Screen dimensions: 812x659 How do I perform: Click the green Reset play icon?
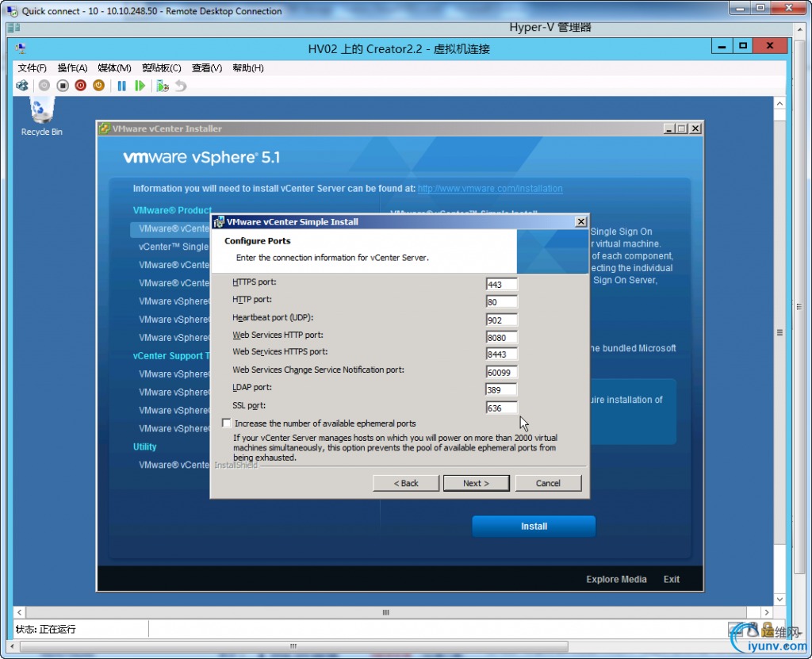[x=140, y=86]
